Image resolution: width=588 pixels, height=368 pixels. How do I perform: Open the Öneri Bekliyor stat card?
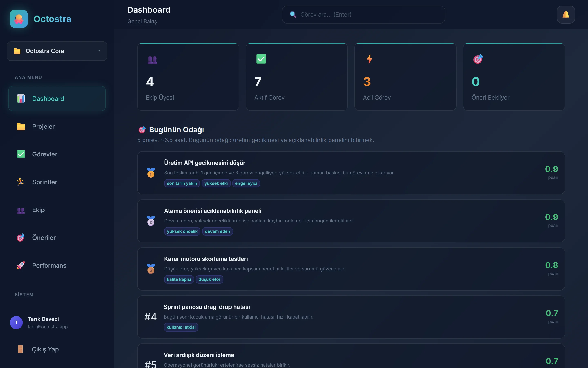point(514,77)
